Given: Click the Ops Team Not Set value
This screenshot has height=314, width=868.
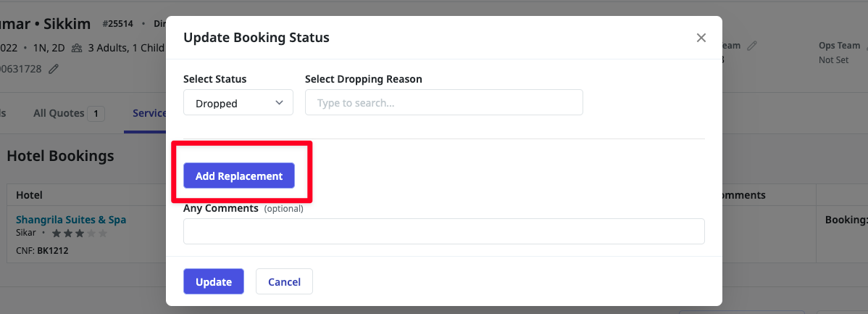Looking at the screenshot, I should 833,60.
